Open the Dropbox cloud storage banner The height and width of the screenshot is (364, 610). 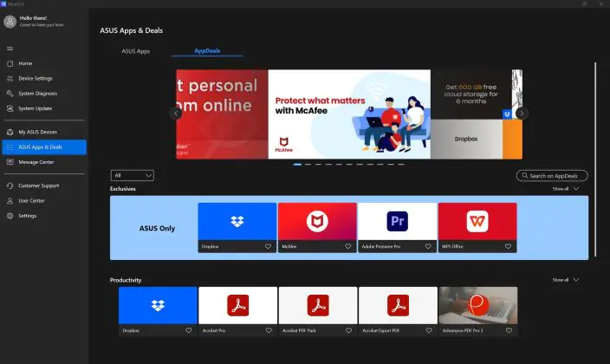pos(471,114)
